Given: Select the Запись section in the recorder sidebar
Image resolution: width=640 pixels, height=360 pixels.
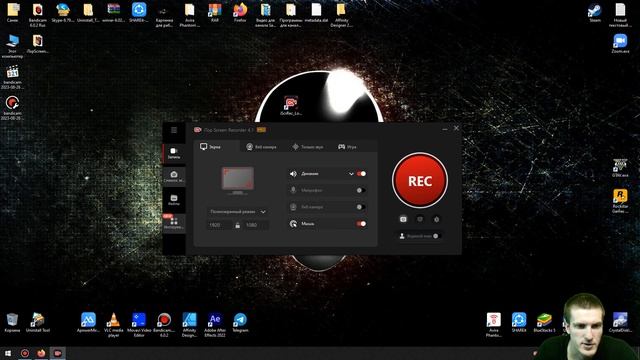Looking at the screenshot, I should (x=174, y=153).
